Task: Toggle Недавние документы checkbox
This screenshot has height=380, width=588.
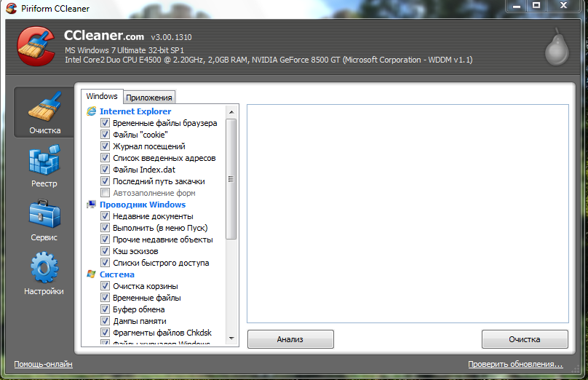Action: 106,216
